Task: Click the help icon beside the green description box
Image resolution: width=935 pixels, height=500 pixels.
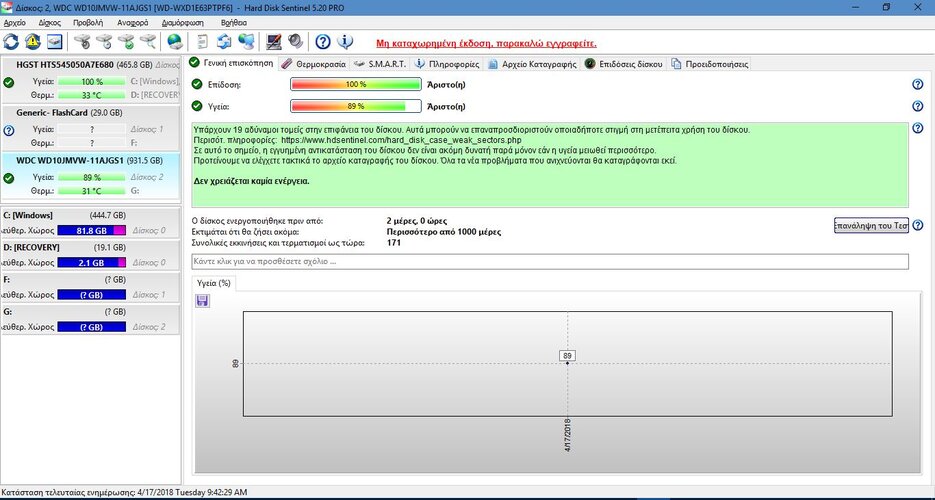Action: tap(918, 128)
